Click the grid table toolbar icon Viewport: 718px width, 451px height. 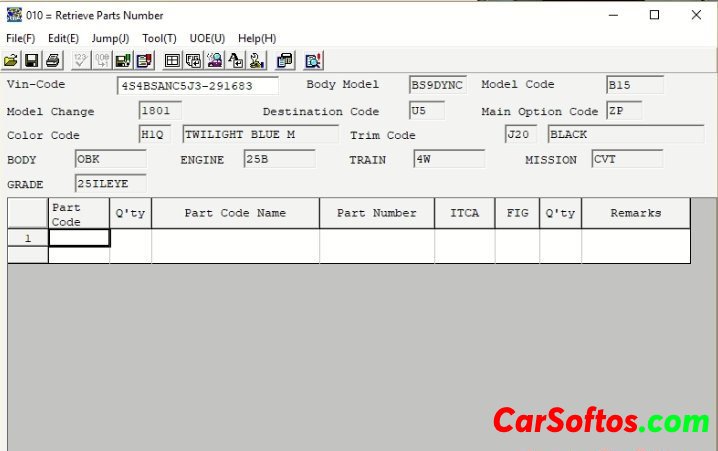point(172,61)
